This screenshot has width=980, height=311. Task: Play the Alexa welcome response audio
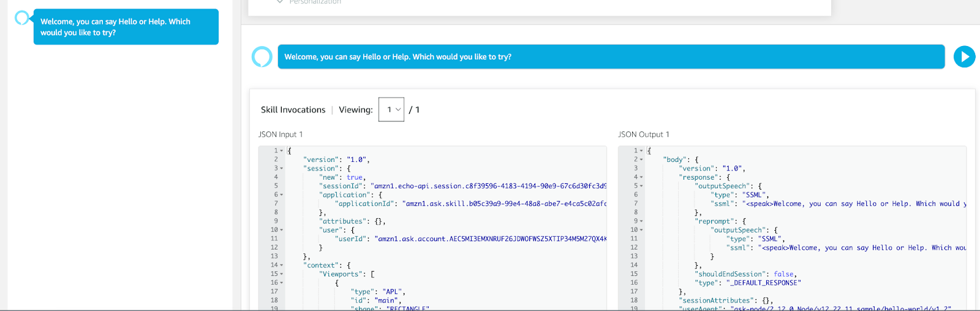point(964,57)
